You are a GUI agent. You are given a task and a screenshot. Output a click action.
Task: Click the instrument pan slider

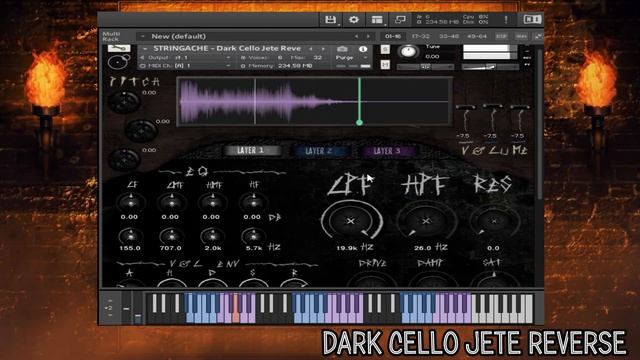click(425, 66)
